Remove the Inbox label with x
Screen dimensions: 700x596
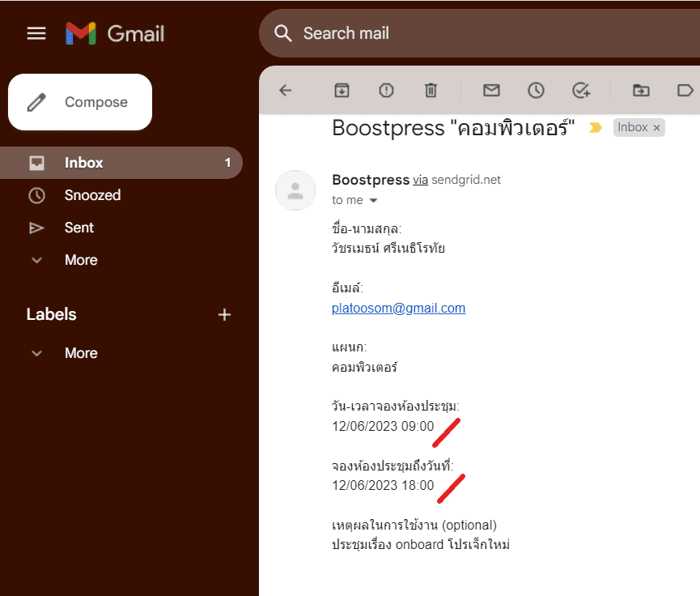click(x=657, y=128)
